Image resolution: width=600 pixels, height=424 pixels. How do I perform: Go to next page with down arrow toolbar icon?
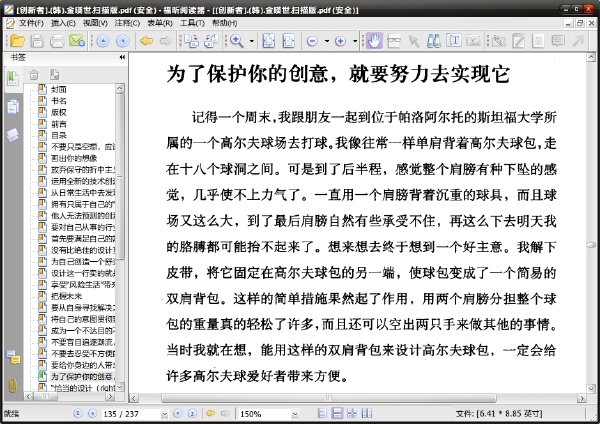pyautogui.click(x=123, y=41)
